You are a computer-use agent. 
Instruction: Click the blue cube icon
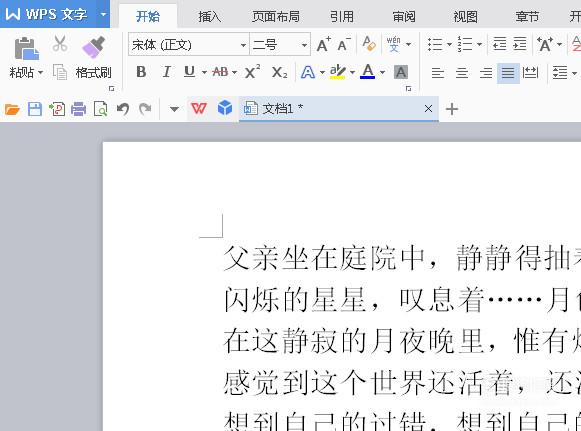225,108
